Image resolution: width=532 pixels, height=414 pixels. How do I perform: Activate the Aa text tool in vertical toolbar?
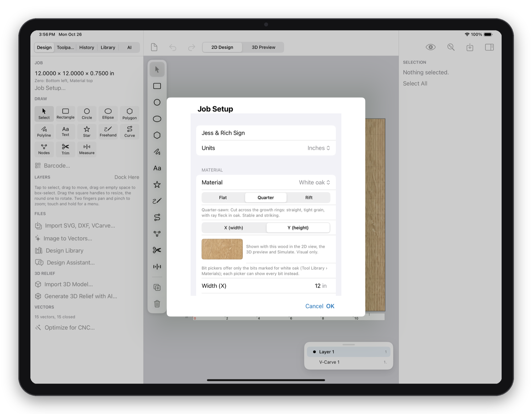(157, 168)
